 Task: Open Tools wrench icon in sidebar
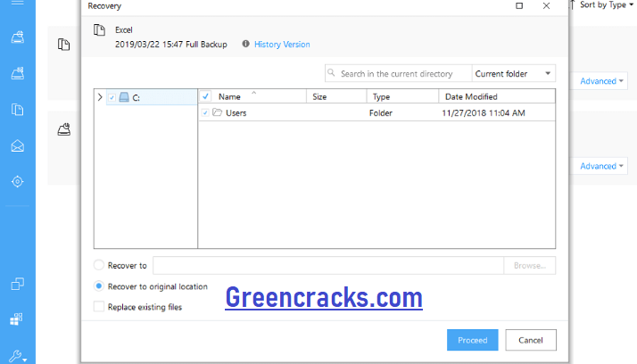(17, 357)
